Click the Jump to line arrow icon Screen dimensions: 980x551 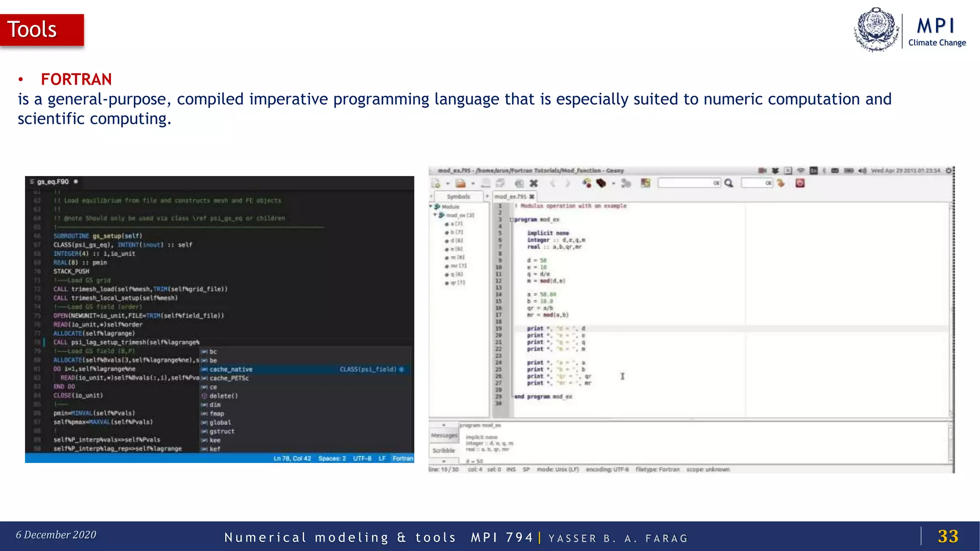(781, 183)
